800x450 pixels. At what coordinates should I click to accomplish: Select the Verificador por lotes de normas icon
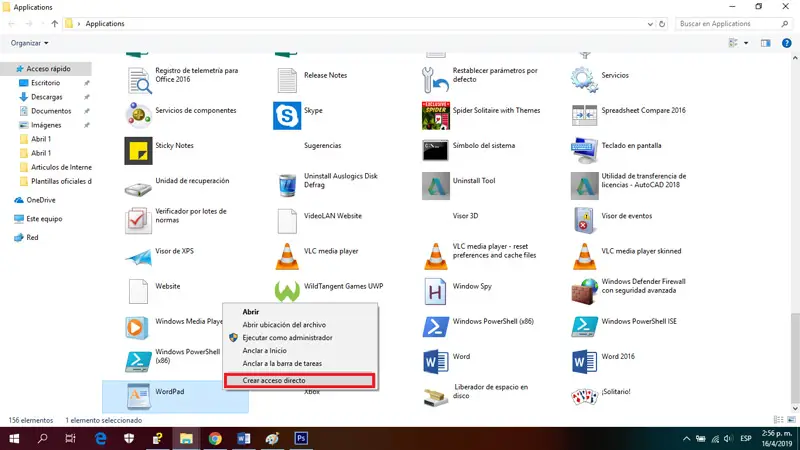[x=138, y=221]
